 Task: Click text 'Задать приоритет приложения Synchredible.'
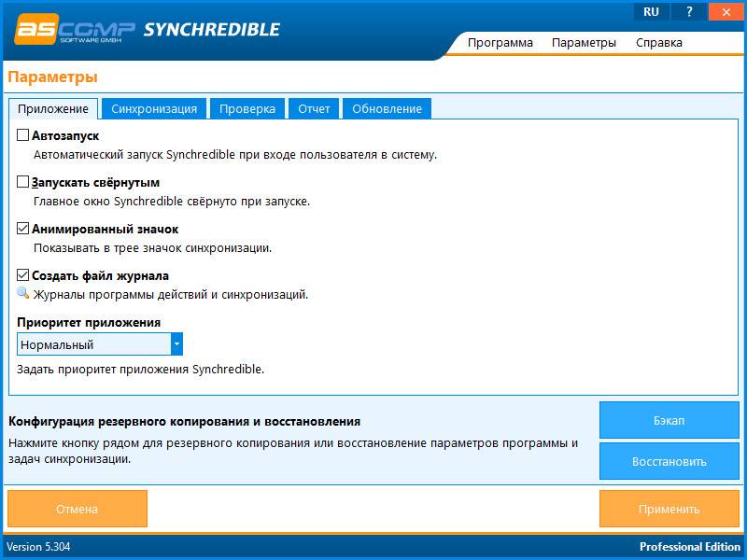click(x=141, y=369)
